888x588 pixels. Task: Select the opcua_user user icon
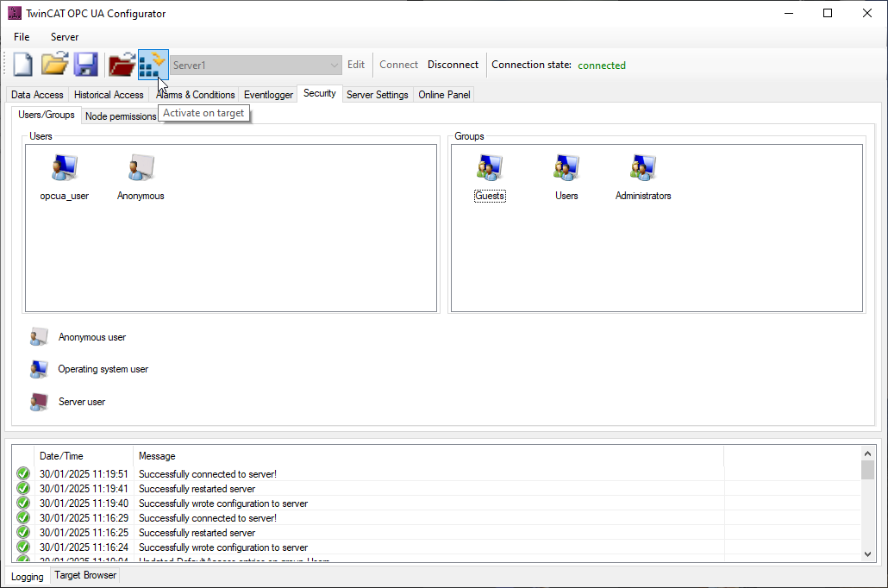pyautogui.click(x=64, y=169)
